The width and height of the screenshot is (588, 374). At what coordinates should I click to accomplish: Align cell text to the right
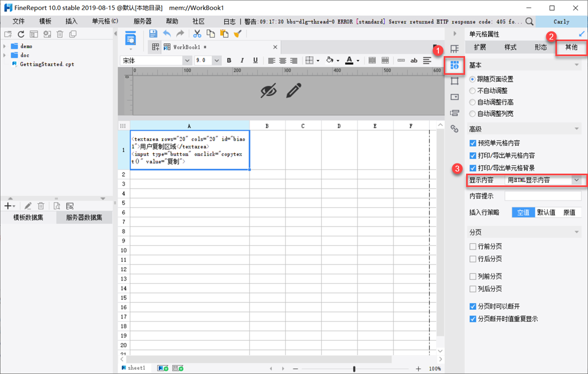pyautogui.click(x=294, y=60)
